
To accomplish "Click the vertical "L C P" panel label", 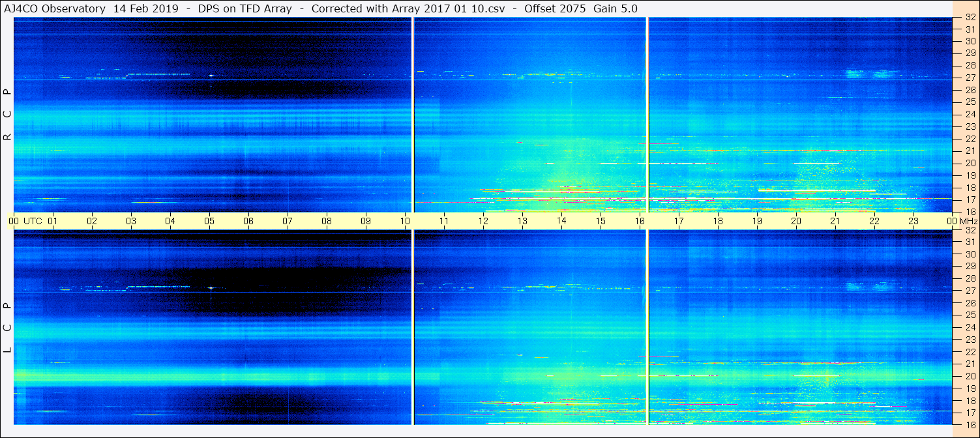I will [8, 328].
